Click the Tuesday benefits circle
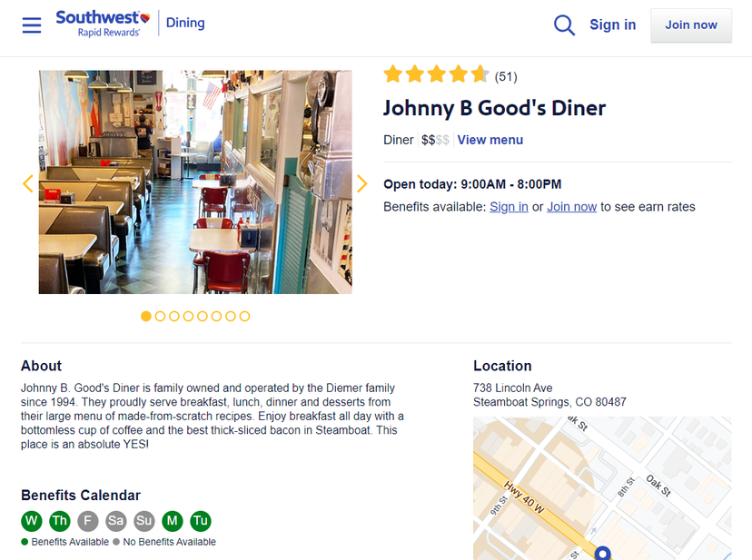Image resolution: width=752 pixels, height=560 pixels. pos(201,521)
